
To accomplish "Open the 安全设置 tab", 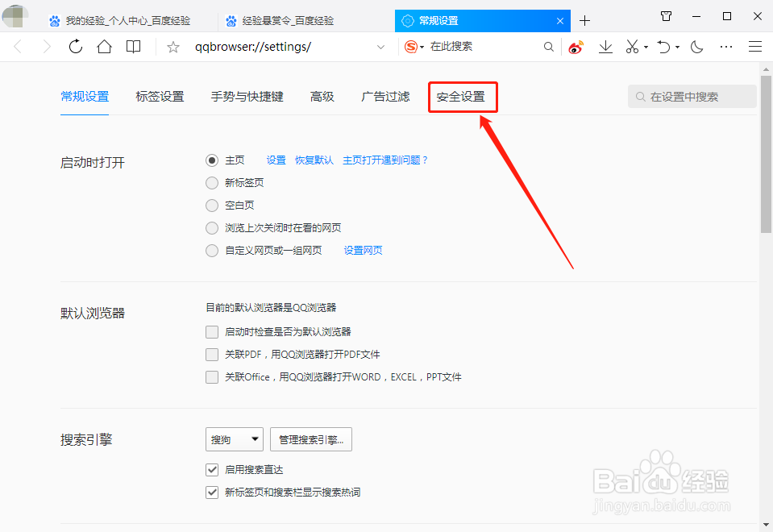I will [x=461, y=97].
